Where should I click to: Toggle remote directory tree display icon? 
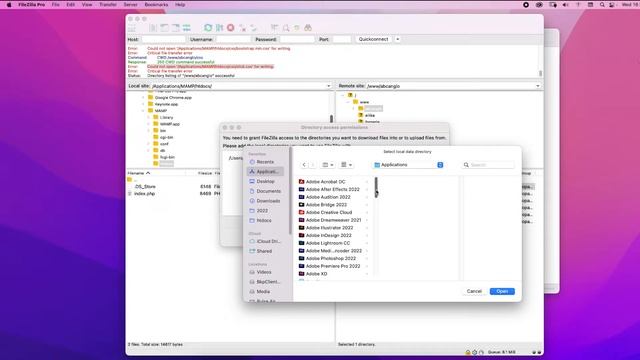pyautogui.click(x=176, y=28)
